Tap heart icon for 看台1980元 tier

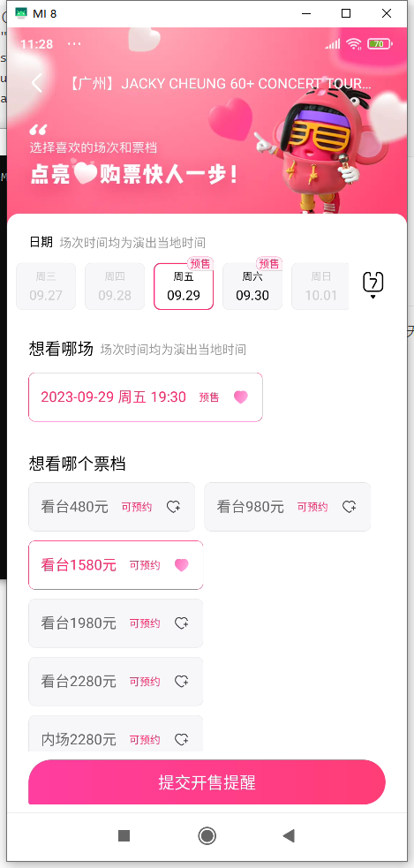[182, 623]
